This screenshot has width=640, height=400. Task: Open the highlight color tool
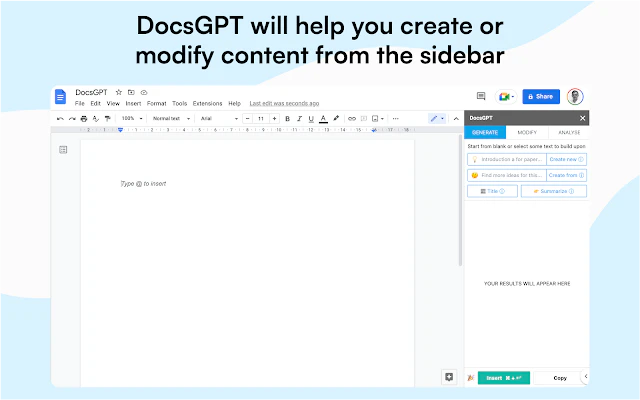click(x=336, y=119)
